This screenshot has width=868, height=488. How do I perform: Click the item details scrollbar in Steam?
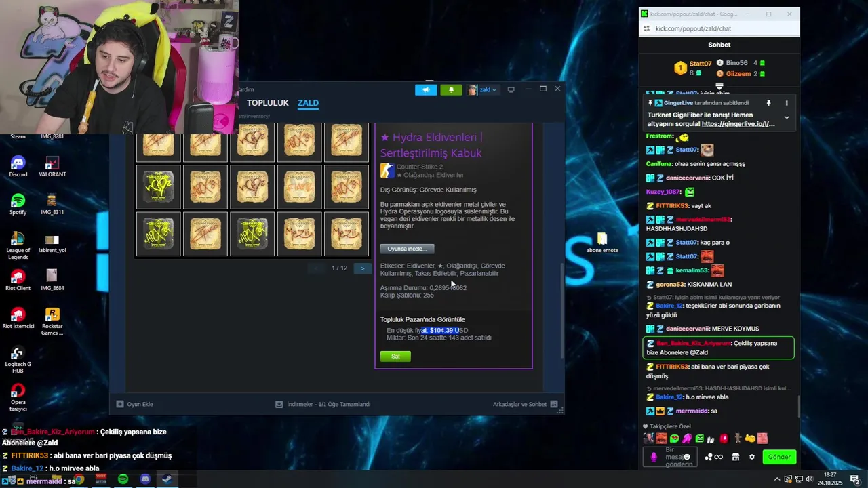(x=561, y=310)
